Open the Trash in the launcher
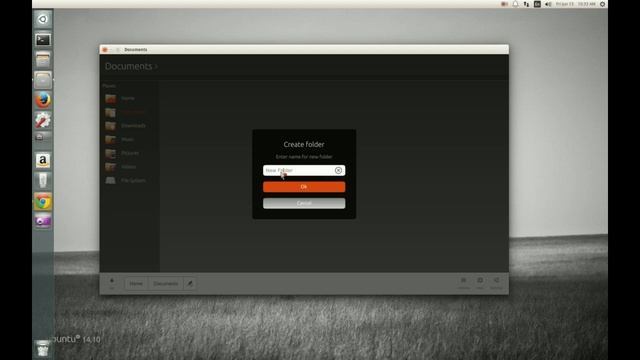Screen dimensions: 640x360 pyautogui.click(x=43, y=348)
